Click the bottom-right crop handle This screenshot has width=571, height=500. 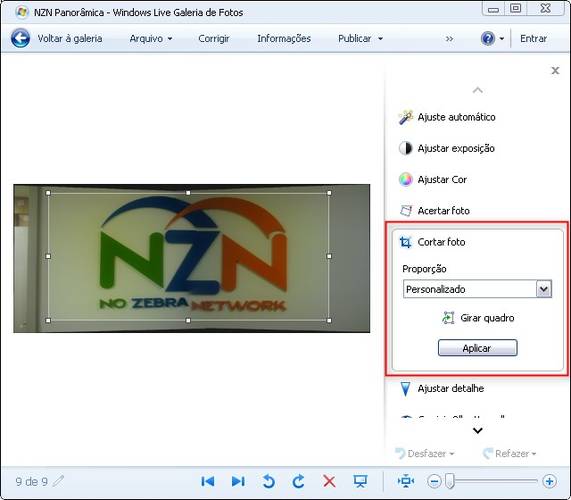pyautogui.click(x=329, y=320)
